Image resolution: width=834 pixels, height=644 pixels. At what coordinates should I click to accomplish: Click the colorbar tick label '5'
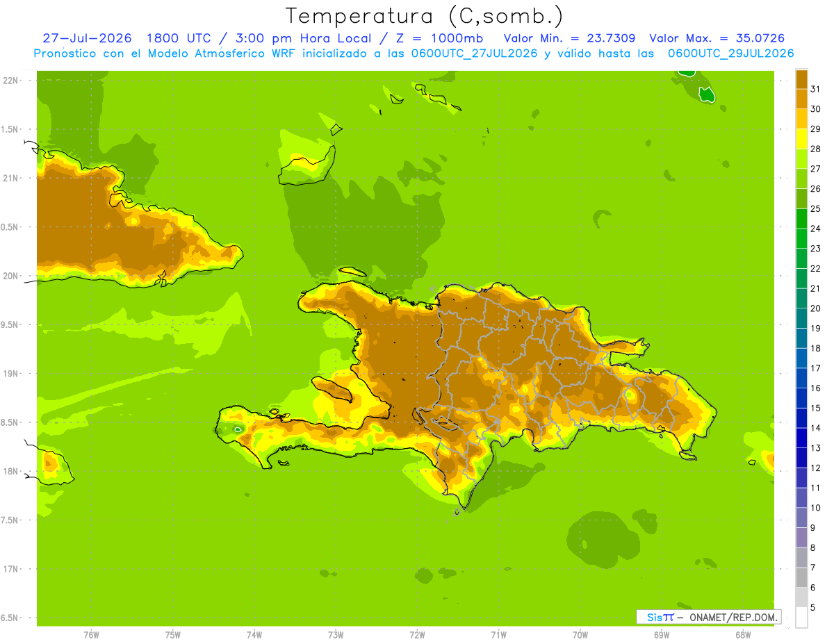[x=813, y=608]
